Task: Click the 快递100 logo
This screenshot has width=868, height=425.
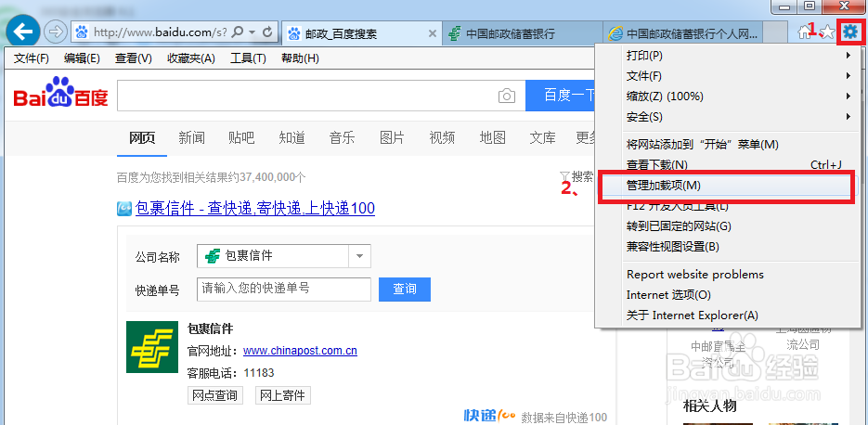Action: (490, 415)
